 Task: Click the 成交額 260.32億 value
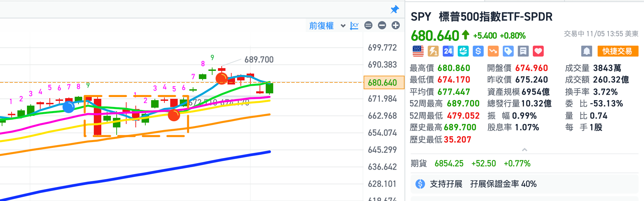[611, 80]
